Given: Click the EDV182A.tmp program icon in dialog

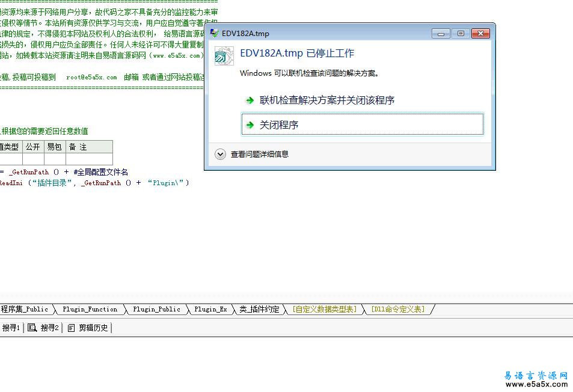Looking at the screenshot, I should pyautogui.click(x=224, y=56).
